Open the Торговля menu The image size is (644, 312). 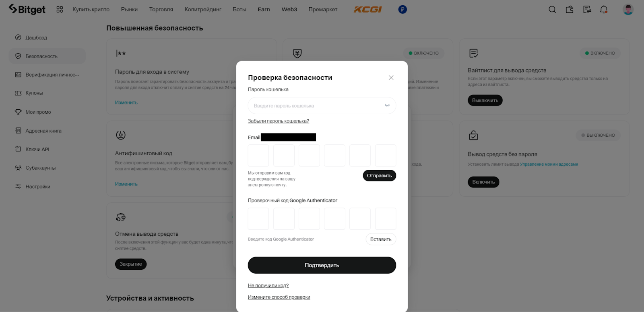(161, 10)
